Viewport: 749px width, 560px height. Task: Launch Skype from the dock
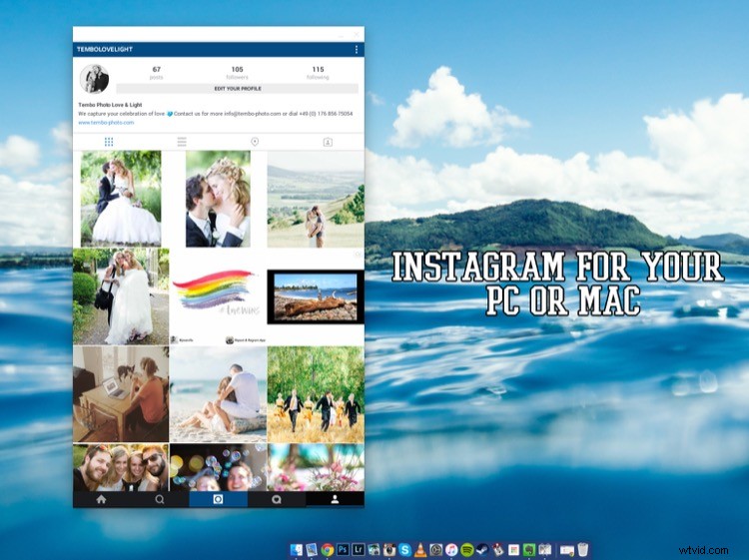(x=405, y=550)
